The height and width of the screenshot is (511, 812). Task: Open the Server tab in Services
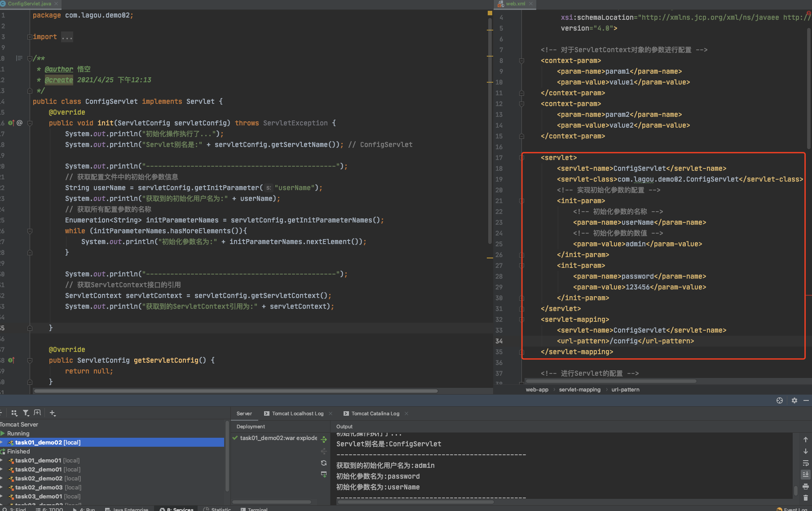click(x=244, y=413)
